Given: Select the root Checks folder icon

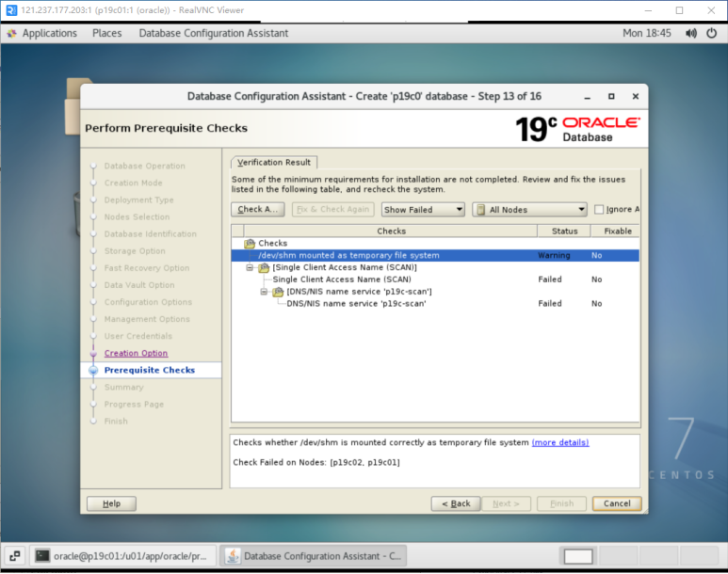Looking at the screenshot, I should tap(250, 243).
